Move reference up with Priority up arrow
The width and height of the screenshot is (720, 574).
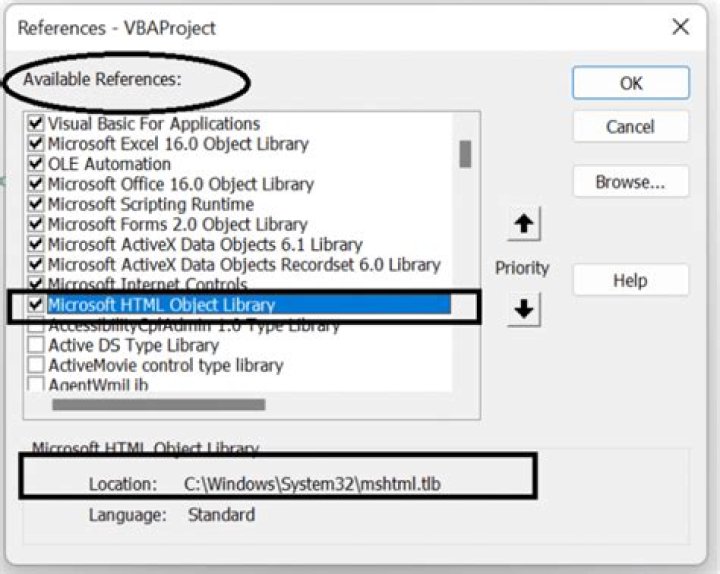pos(523,224)
